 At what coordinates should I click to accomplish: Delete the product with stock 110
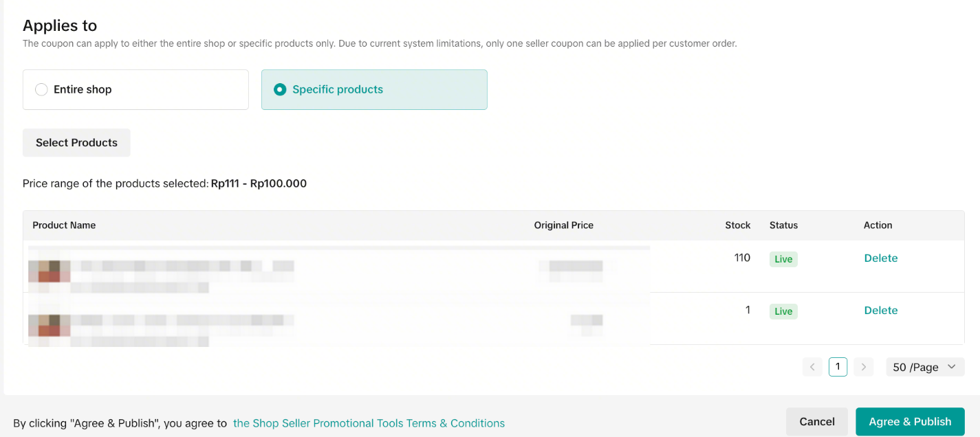coord(880,258)
